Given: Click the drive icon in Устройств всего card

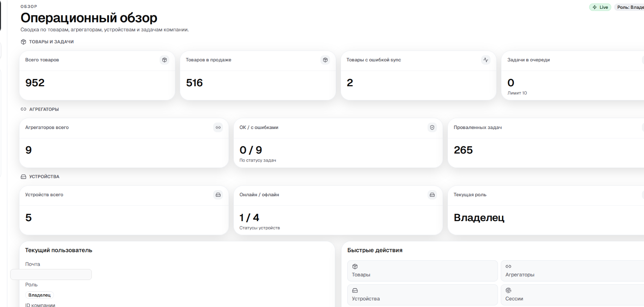Looking at the screenshot, I should click(218, 195).
